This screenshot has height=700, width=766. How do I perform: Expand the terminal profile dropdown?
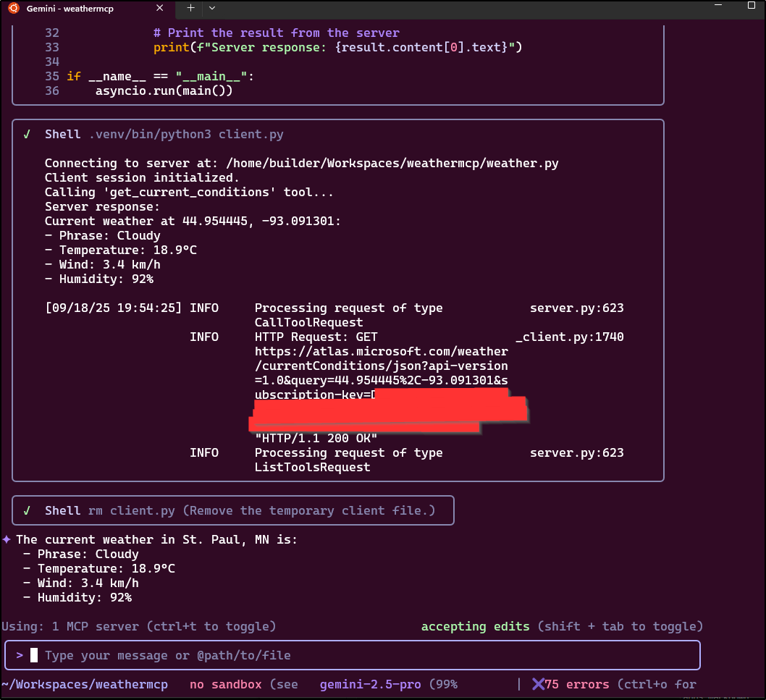coord(212,8)
